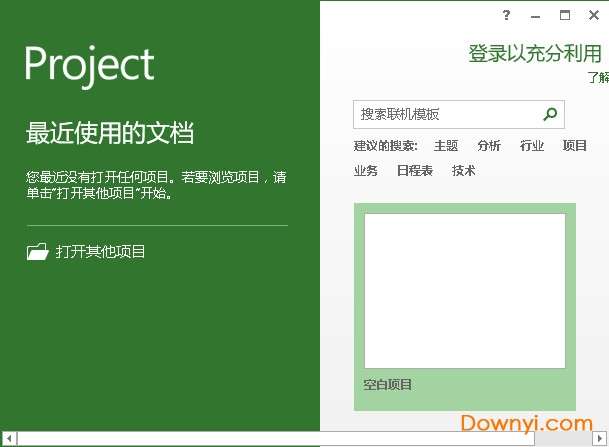The width and height of the screenshot is (609, 447).
Task: Click the 建议的搜索: label
Action: pyautogui.click(x=385, y=146)
